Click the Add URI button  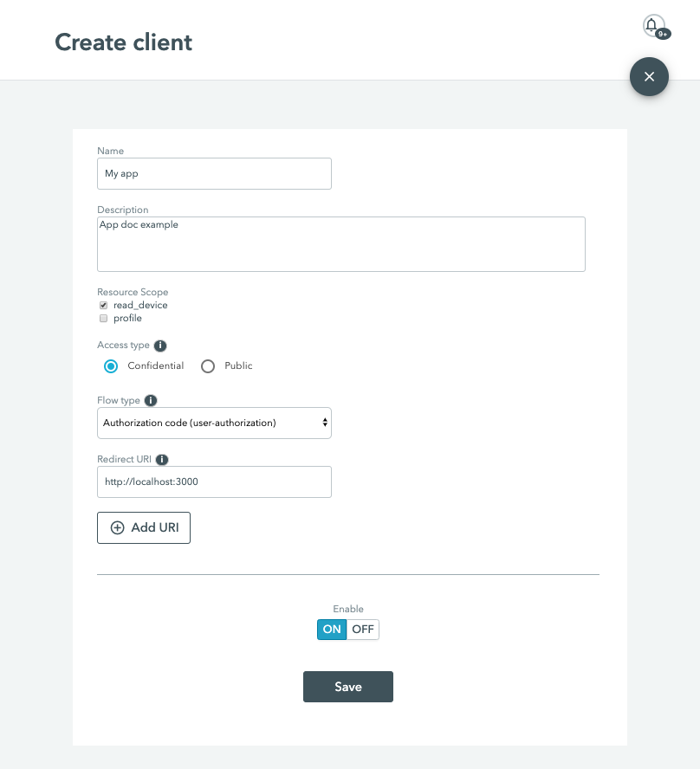tap(144, 527)
